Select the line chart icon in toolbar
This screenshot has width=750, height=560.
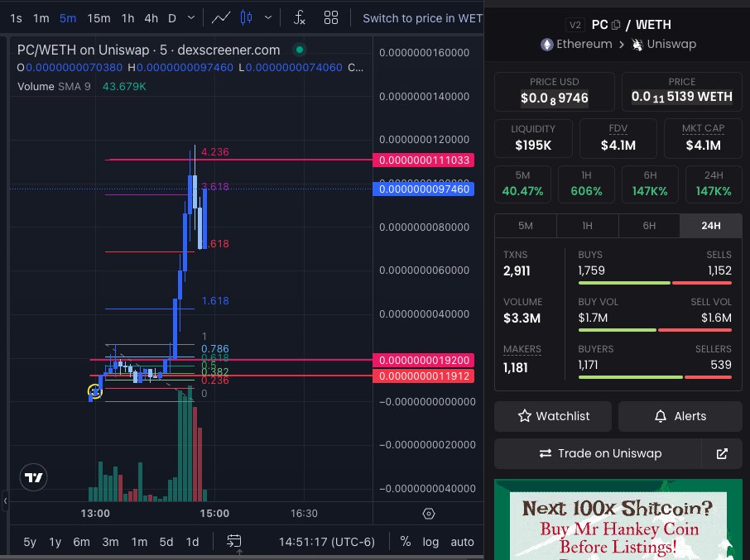coord(221,17)
